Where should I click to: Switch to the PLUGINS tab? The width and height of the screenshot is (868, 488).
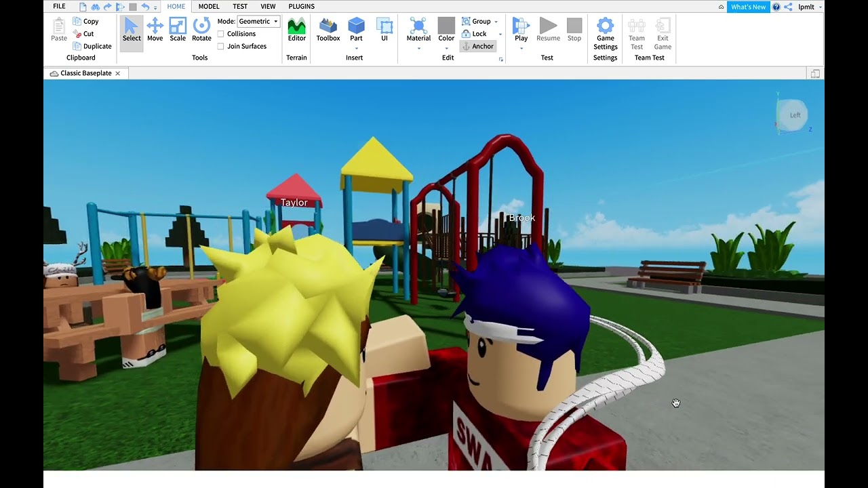pos(302,7)
